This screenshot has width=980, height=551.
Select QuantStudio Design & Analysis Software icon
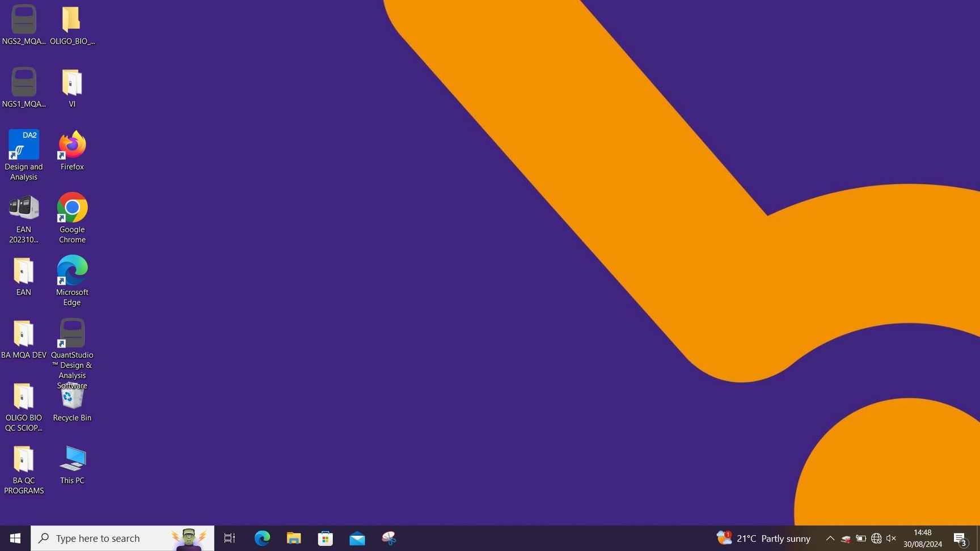pos(72,334)
